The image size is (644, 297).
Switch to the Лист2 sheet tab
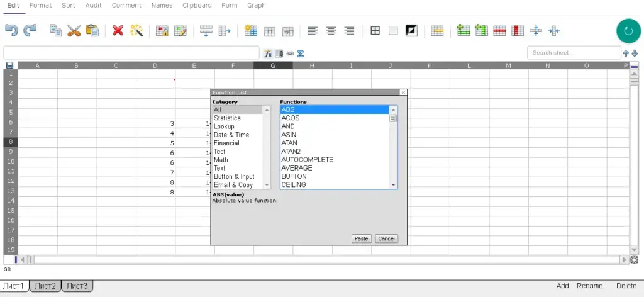pyautogui.click(x=45, y=286)
